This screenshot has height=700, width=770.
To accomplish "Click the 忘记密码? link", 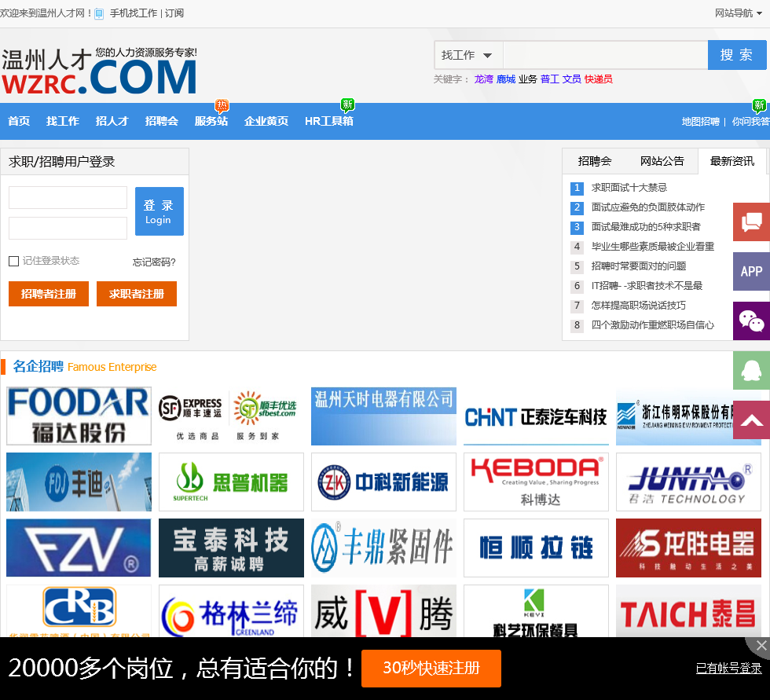I will click(x=154, y=262).
